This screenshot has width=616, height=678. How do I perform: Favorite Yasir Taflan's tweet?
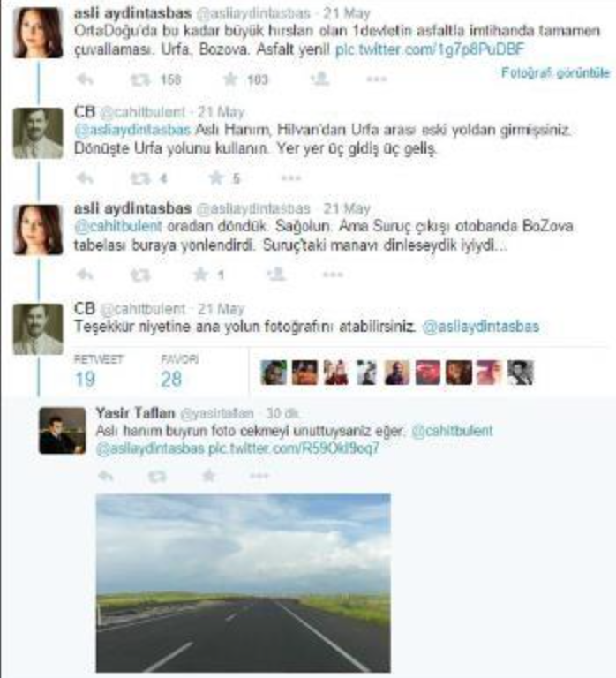(209, 476)
